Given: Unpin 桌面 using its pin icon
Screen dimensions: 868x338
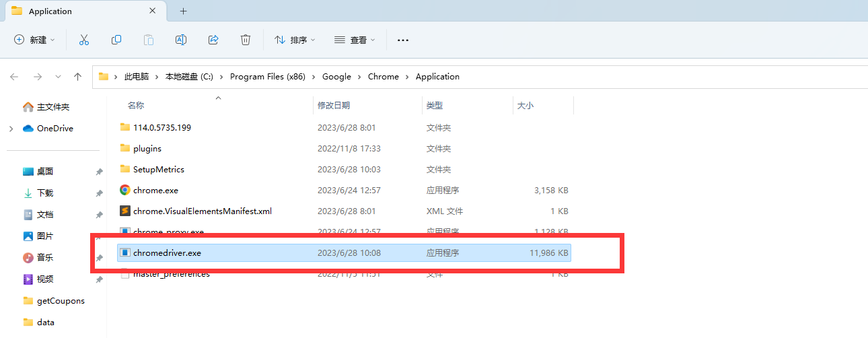Looking at the screenshot, I should coord(99,172).
